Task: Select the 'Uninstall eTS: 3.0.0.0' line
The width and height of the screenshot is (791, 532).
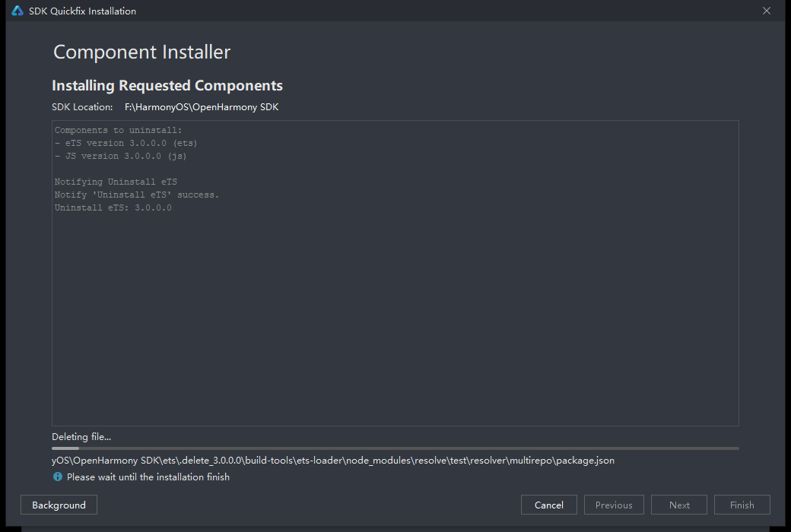Action: coord(113,207)
